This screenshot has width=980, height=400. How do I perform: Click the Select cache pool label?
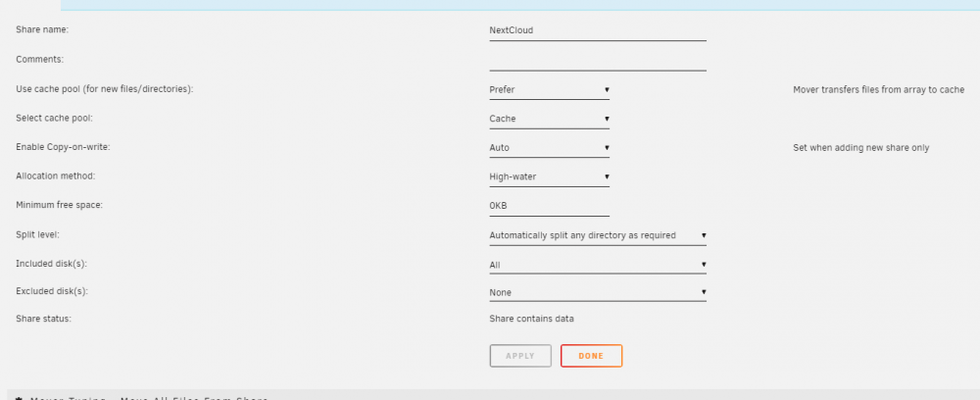[54, 118]
